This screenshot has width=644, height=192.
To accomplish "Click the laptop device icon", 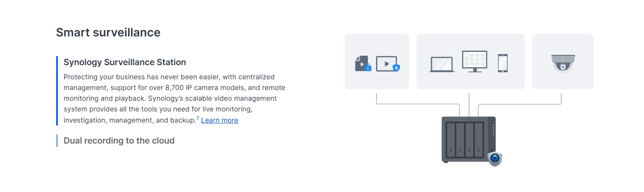I will (442, 64).
